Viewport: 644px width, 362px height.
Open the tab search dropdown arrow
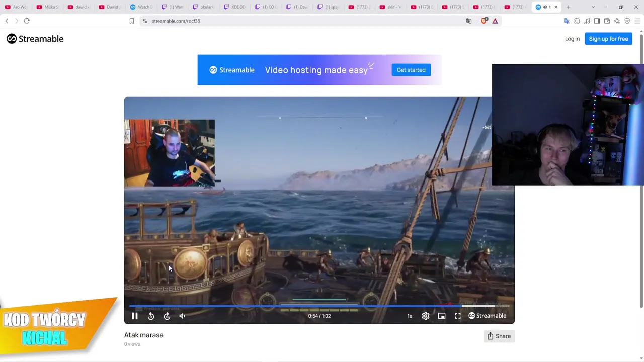tap(593, 7)
